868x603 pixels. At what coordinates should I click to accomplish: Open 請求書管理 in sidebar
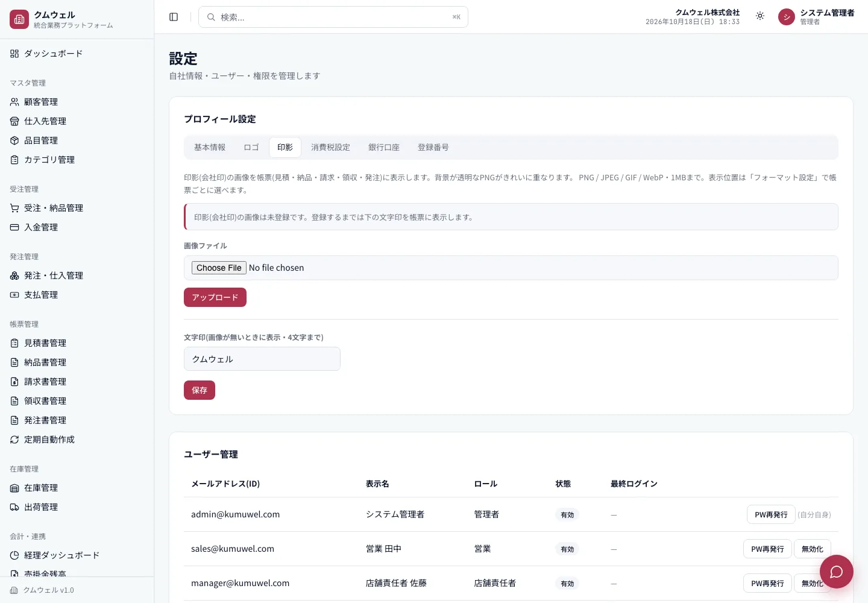[77, 382]
